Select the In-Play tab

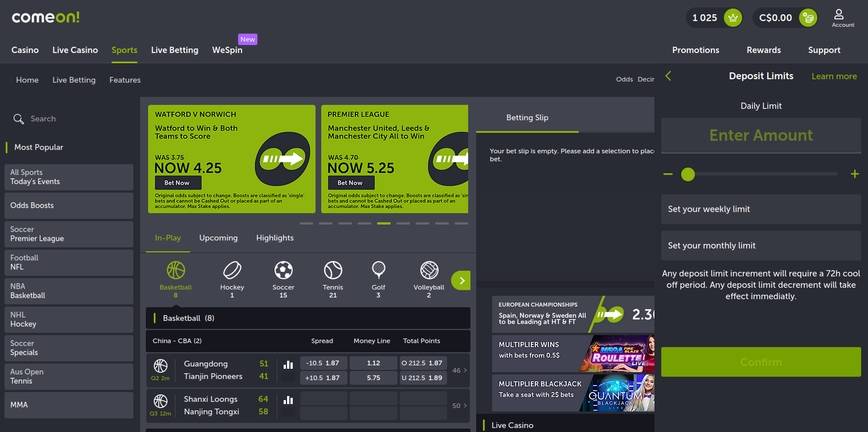tap(168, 238)
